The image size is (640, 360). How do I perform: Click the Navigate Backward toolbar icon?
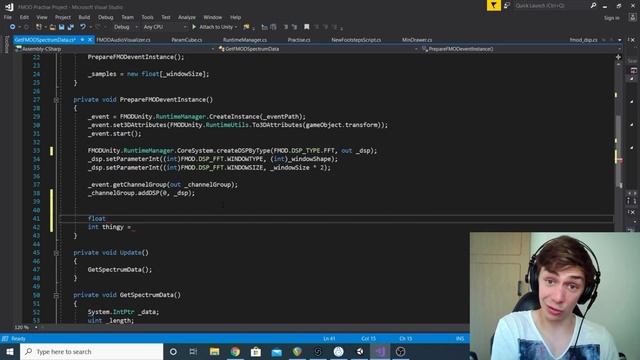pos(13,27)
